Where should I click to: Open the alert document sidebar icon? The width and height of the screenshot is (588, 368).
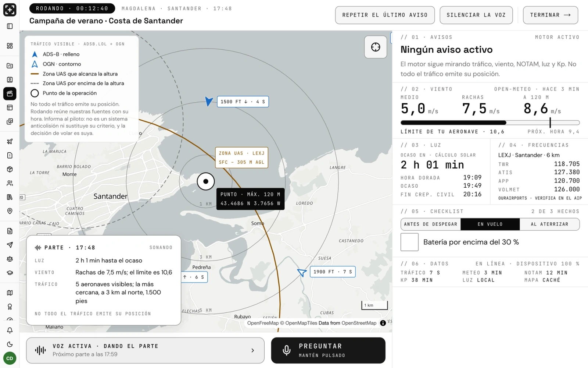(10, 155)
